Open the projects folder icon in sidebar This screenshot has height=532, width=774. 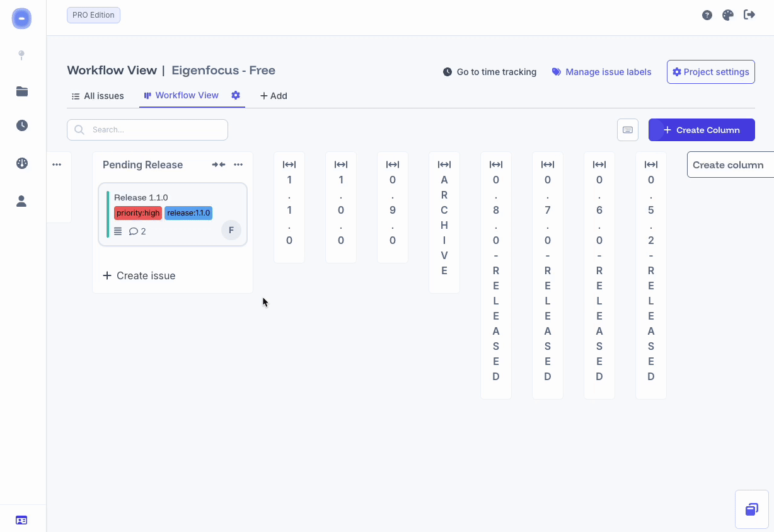click(21, 91)
